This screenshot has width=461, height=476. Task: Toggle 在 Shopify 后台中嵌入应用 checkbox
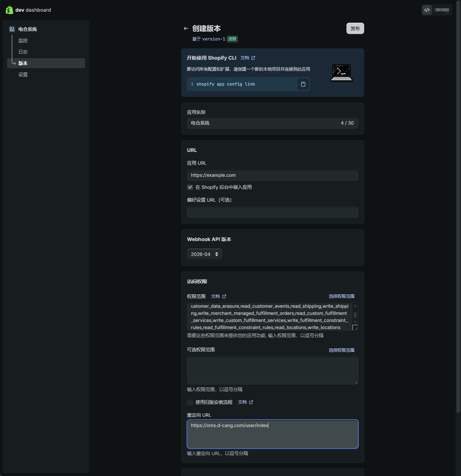tap(190, 187)
